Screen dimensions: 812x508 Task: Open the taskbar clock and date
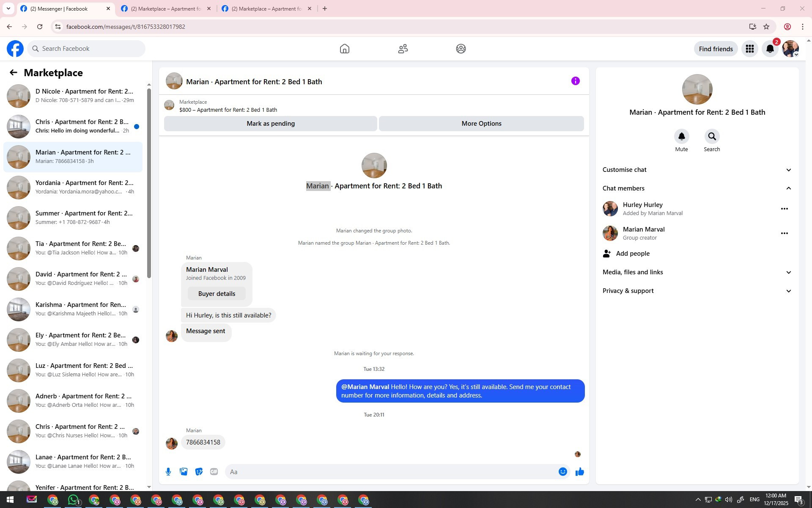pyautogui.click(x=776, y=500)
